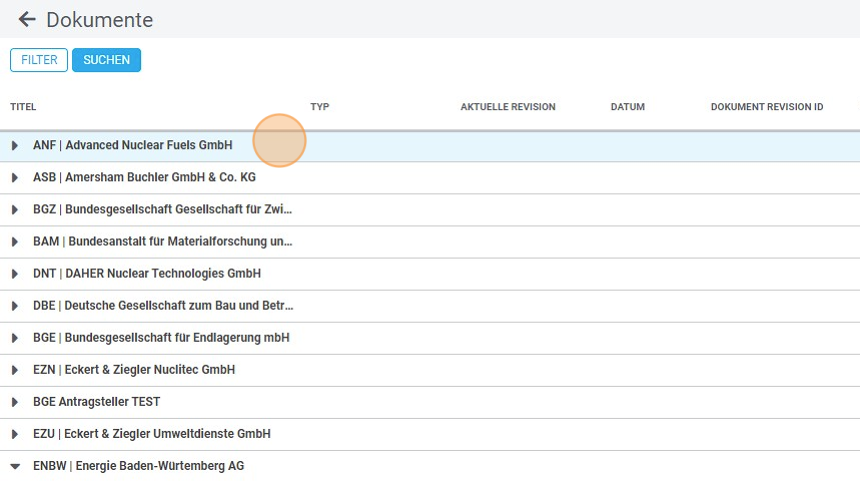The width and height of the screenshot is (860, 481).
Task: Sort by the TITEL column header
Action: 23,106
